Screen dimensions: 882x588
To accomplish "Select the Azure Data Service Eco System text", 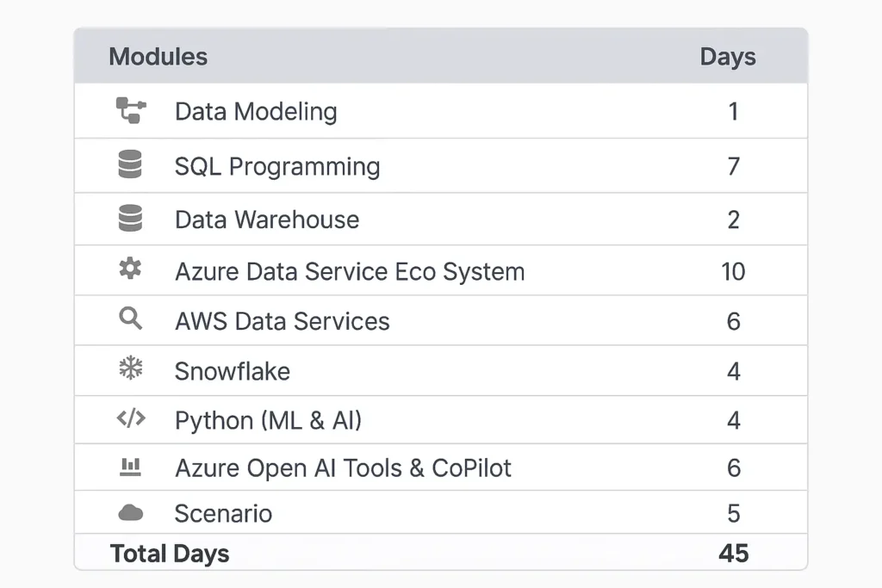I will tap(350, 272).
